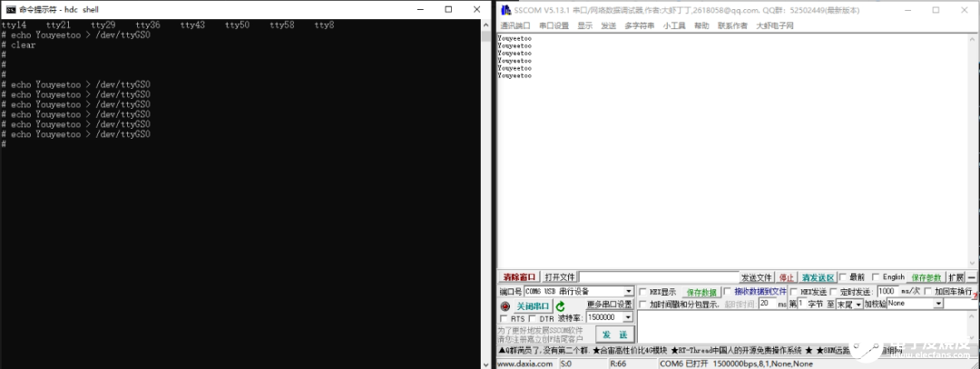This screenshot has width=980, height=369.
Task: Click the 扩展 expand button
Action: coord(956,277)
